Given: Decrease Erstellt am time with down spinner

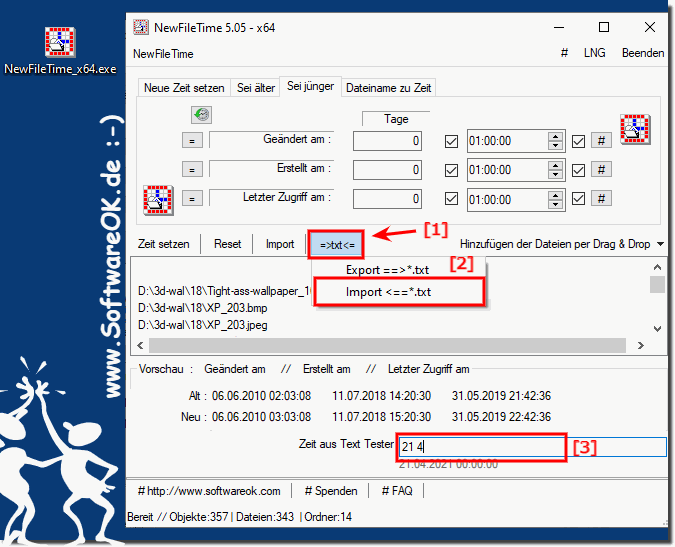Looking at the screenshot, I should point(555,174).
